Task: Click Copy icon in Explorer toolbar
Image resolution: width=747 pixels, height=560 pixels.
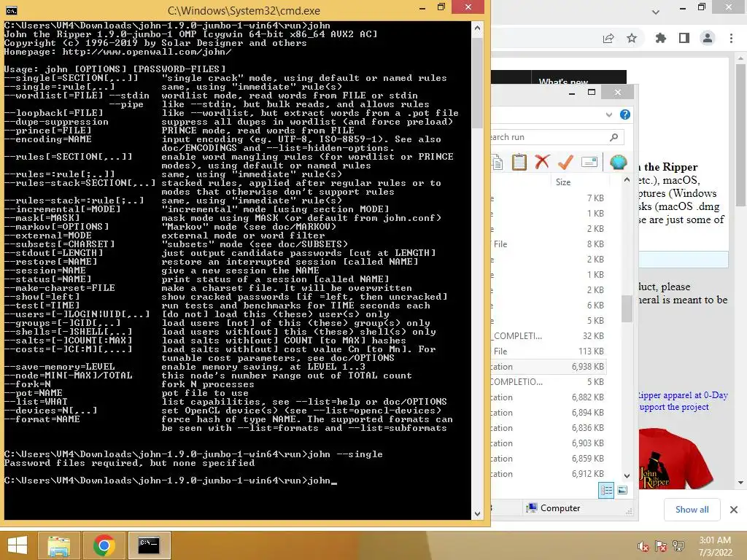Action: tap(497, 163)
